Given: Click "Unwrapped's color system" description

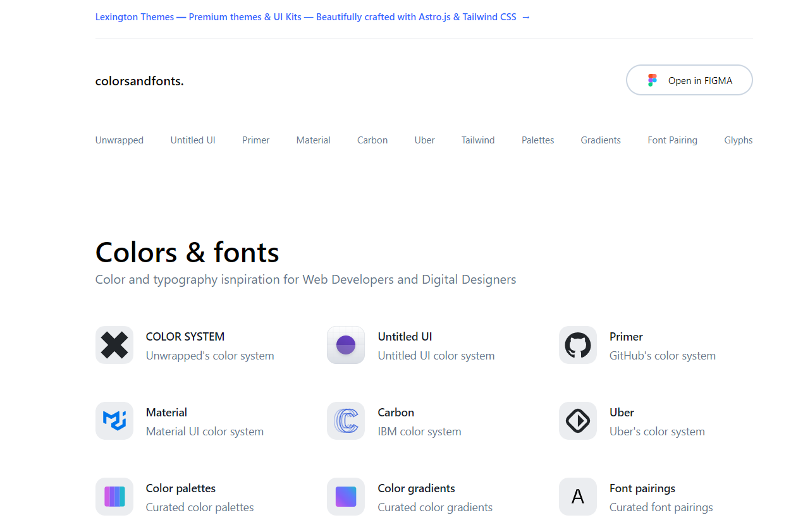Looking at the screenshot, I should coord(210,356).
